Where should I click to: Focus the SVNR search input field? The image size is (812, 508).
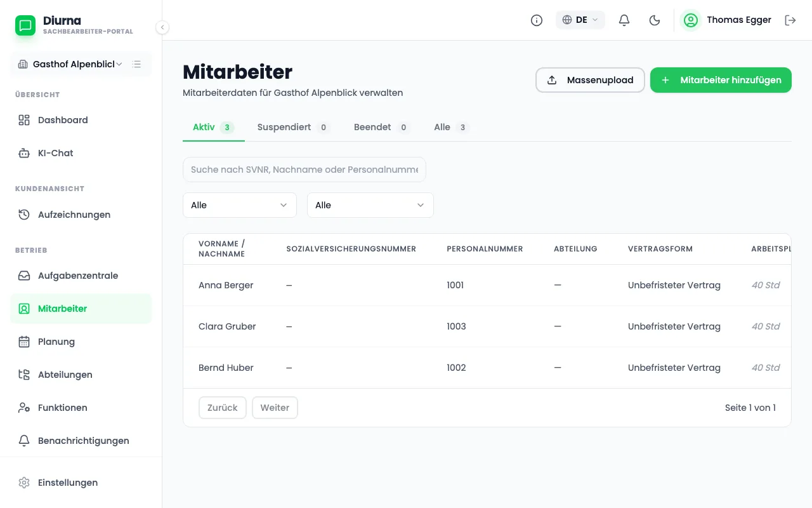pos(304,170)
